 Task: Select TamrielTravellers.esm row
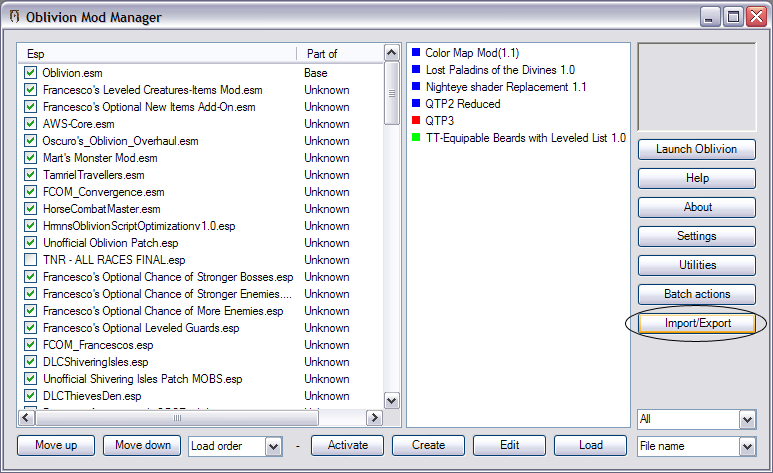(201, 175)
